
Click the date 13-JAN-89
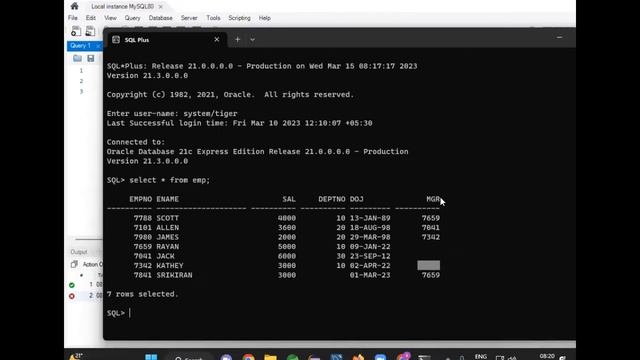pos(370,218)
